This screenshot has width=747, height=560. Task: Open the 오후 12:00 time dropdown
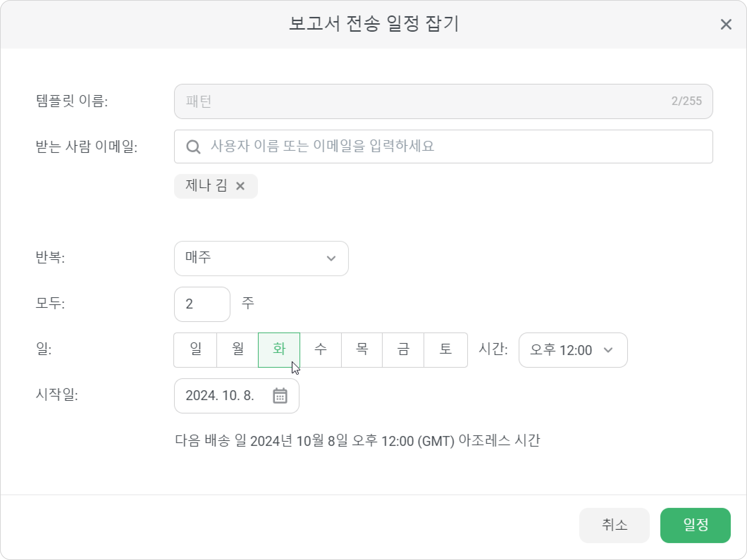[573, 350]
